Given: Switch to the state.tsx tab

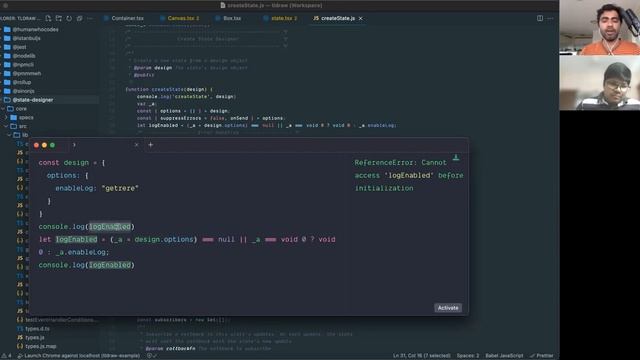Looking at the screenshot, I should click(x=280, y=18).
